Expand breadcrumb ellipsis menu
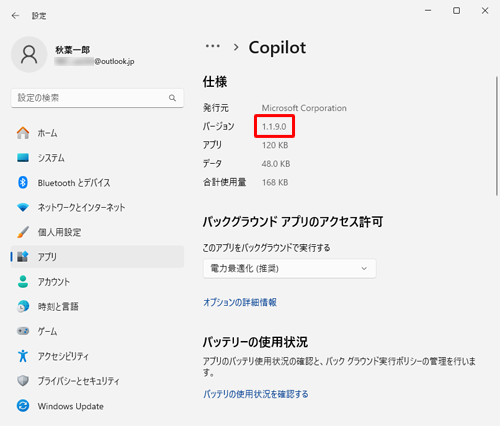The width and height of the screenshot is (500, 426). pos(213,46)
